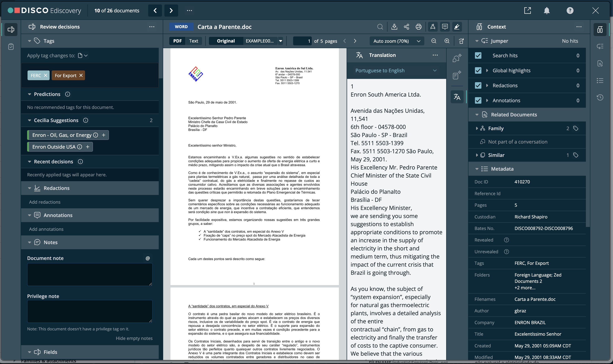
Task: Uncheck Annotations checkbox in Jumper
Action: pyautogui.click(x=478, y=100)
